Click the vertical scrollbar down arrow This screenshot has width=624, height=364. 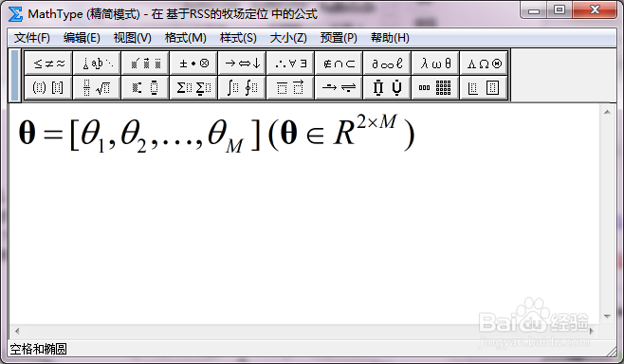click(x=607, y=317)
